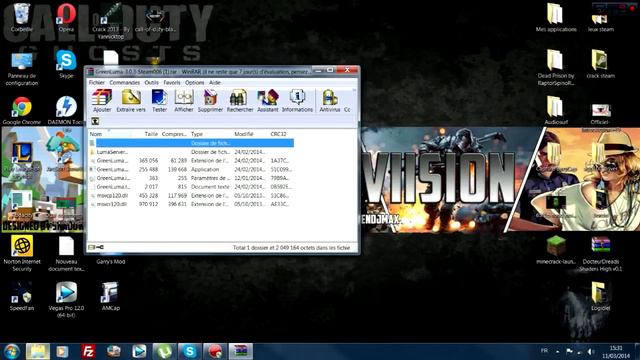Select the jeux steam folder
640x360 pixels.
600,20
